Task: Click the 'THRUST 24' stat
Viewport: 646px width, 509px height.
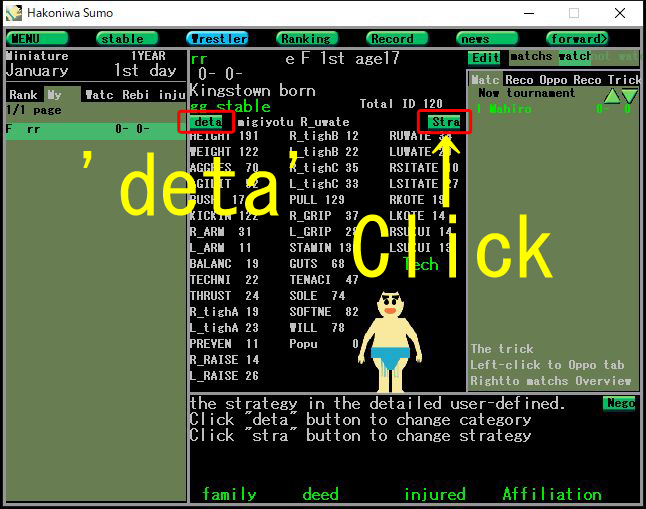Action: pos(224,296)
